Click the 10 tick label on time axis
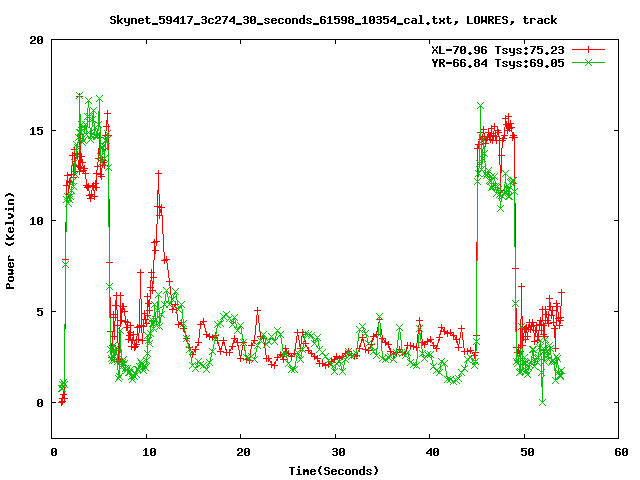 click(x=147, y=452)
